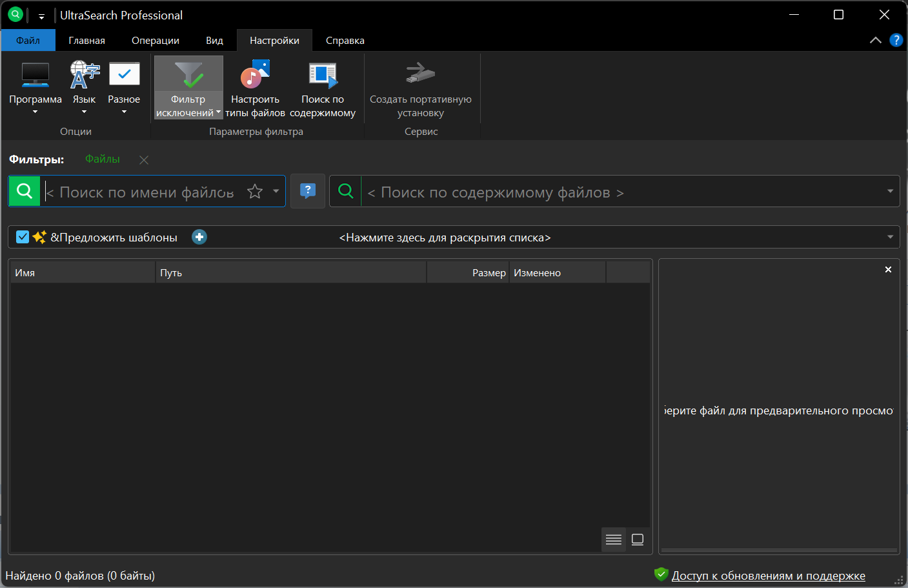The height and width of the screenshot is (588, 908).
Task: Expand the content search history dropdown
Action: (x=890, y=191)
